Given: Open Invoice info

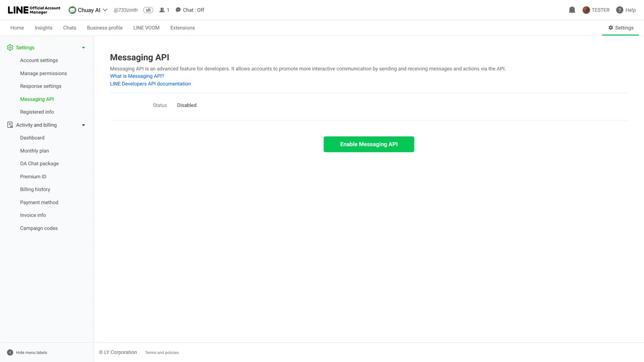Looking at the screenshot, I should tap(33, 215).
